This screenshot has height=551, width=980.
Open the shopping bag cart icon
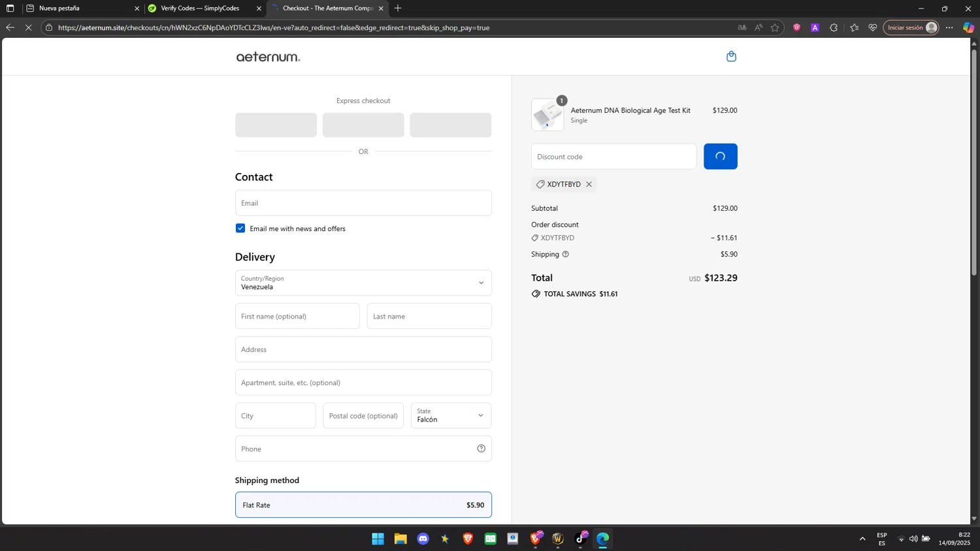coord(731,57)
